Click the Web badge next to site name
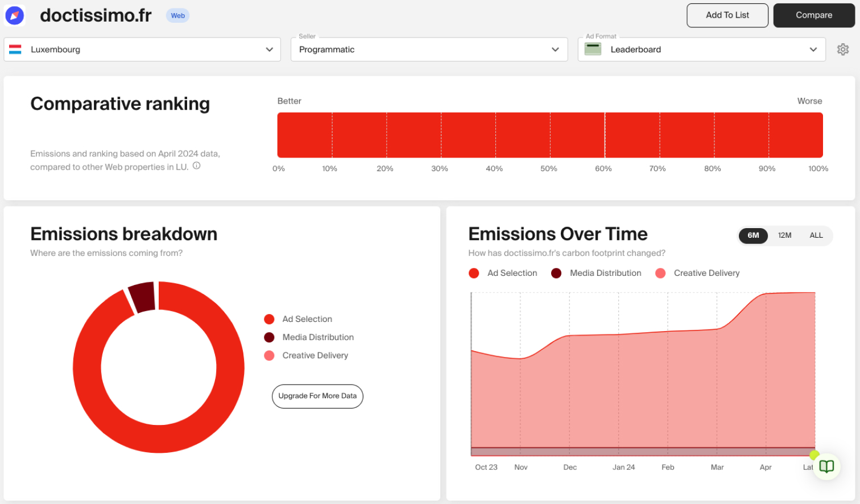The width and height of the screenshot is (860, 504). (x=178, y=16)
